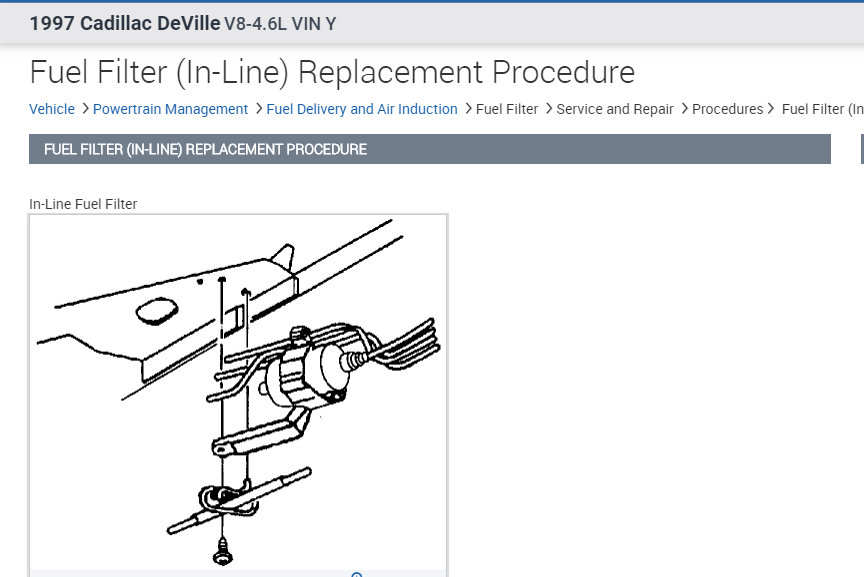The height and width of the screenshot is (577, 864).
Task: Click the In-Line Fuel Filter caption
Action: coord(83,204)
